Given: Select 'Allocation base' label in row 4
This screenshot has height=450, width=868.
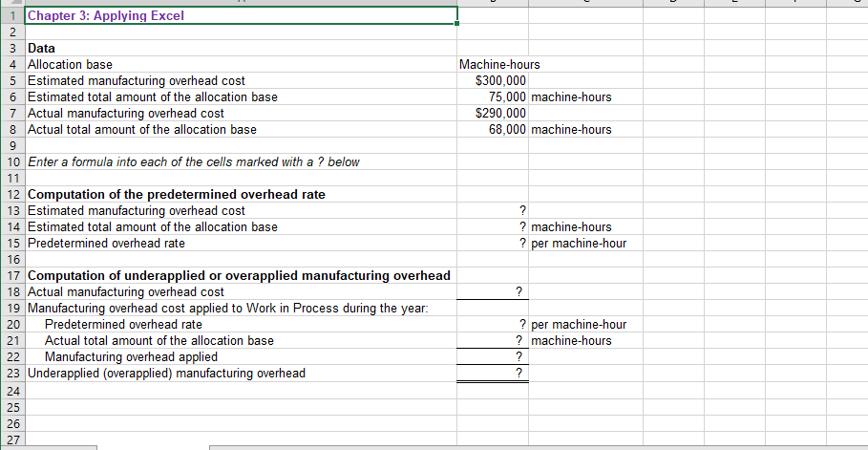Looking at the screenshot, I should pos(71,65).
